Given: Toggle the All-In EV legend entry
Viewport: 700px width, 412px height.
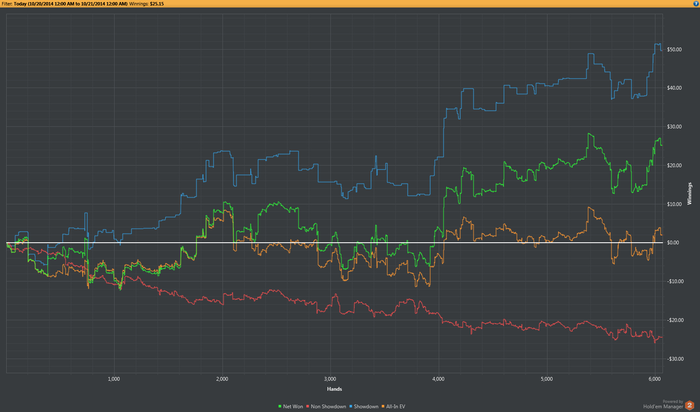Looking at the screenshot, I should click(393, 407).
